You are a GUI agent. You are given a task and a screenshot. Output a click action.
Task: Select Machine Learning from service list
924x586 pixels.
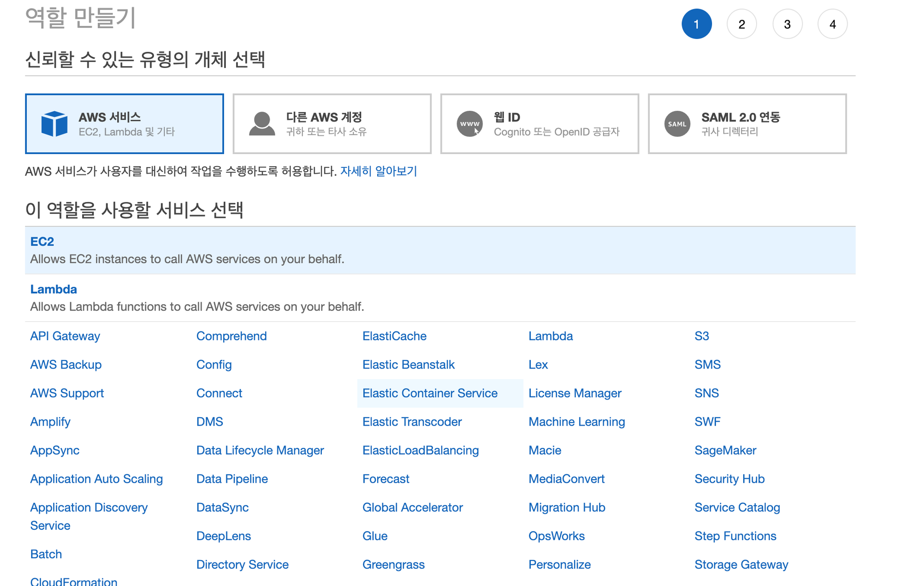(x=576, y=422)
